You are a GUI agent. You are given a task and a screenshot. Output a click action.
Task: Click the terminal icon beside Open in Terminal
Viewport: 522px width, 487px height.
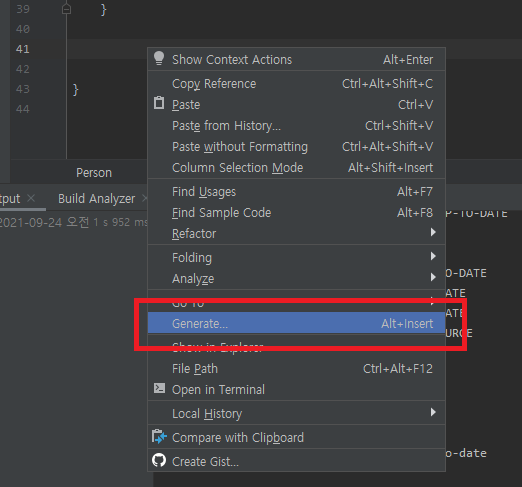point(159,388)
